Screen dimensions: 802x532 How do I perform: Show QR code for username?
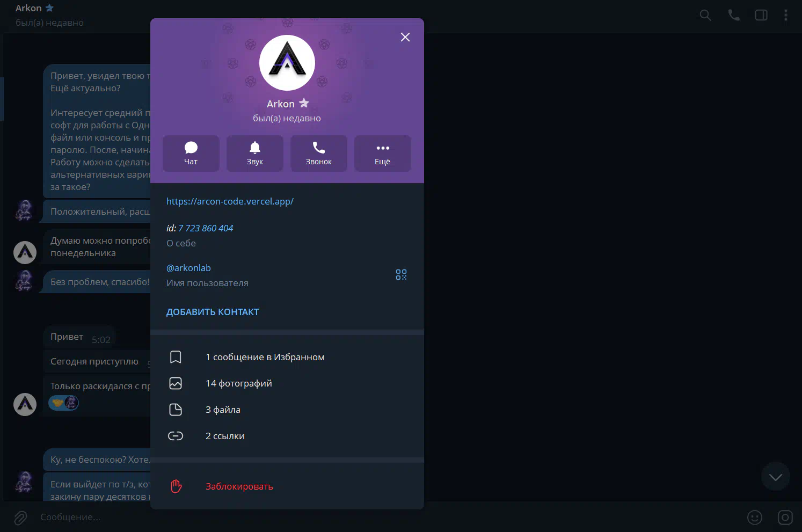coord(401,275)
